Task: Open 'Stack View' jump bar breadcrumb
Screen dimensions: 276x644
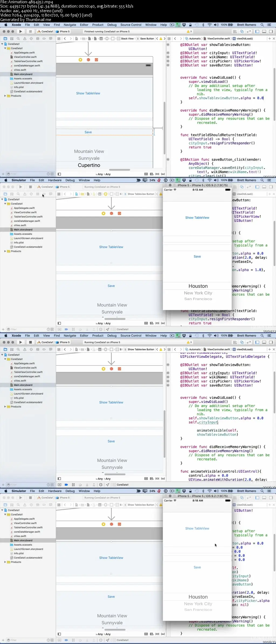Action: (125, 39)
